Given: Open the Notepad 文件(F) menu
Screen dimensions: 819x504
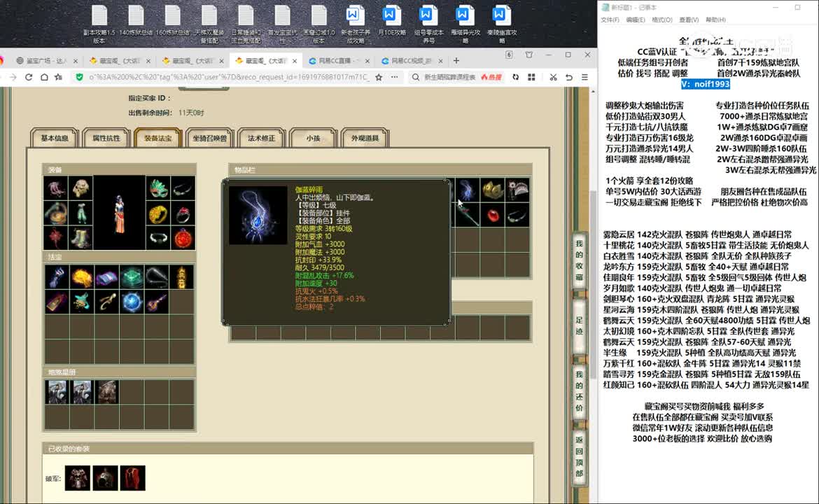Looking at the screenshot, I should pyautogui.click(x=610, y=20).
